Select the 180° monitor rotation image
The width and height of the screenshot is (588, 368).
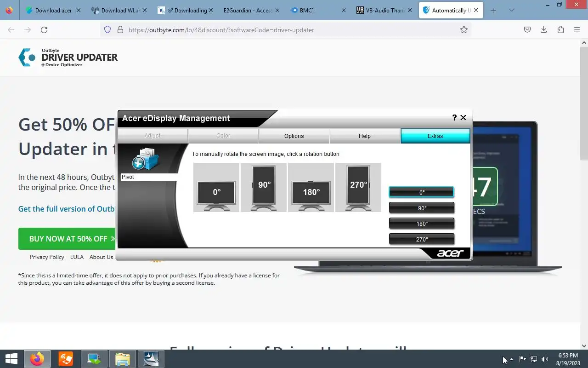(x=311, y=187)
